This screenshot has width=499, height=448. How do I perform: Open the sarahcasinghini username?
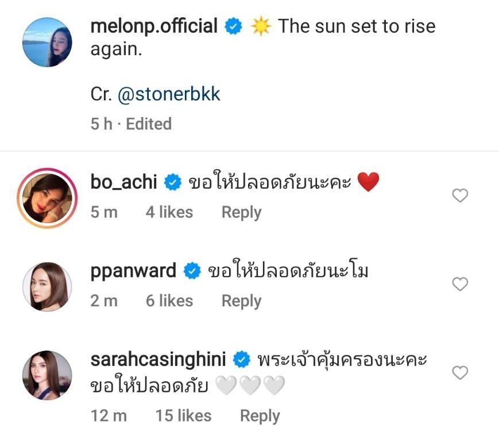pyautogui.click(x=160, y=359)
